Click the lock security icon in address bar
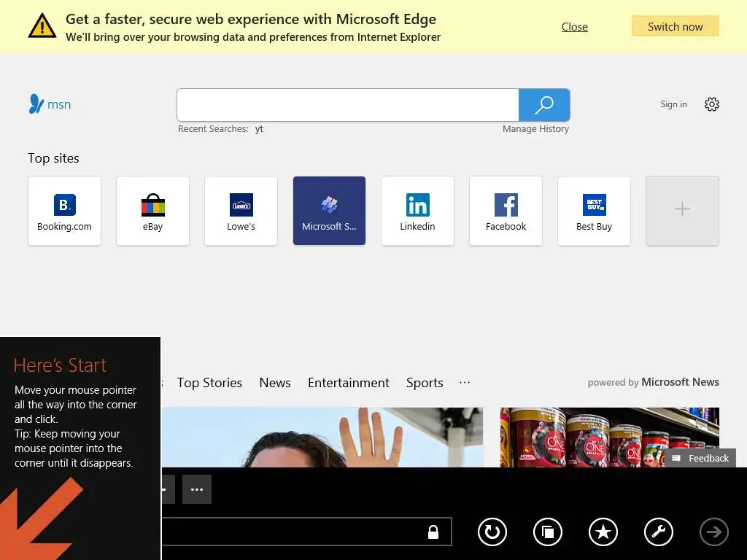 coord(433,532)
